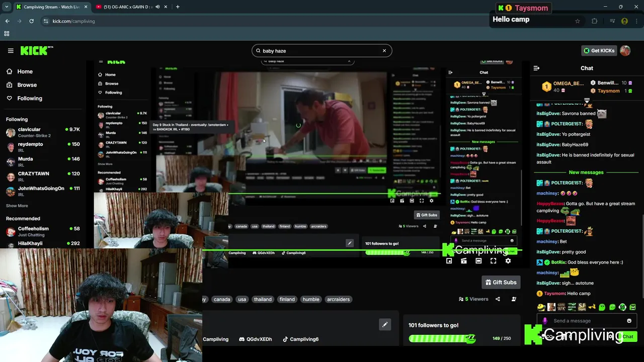The height and width of the screenshot is (362, 644).
Task: Toggle the mini-player icon under the video
Action: (x=449, y=261)
